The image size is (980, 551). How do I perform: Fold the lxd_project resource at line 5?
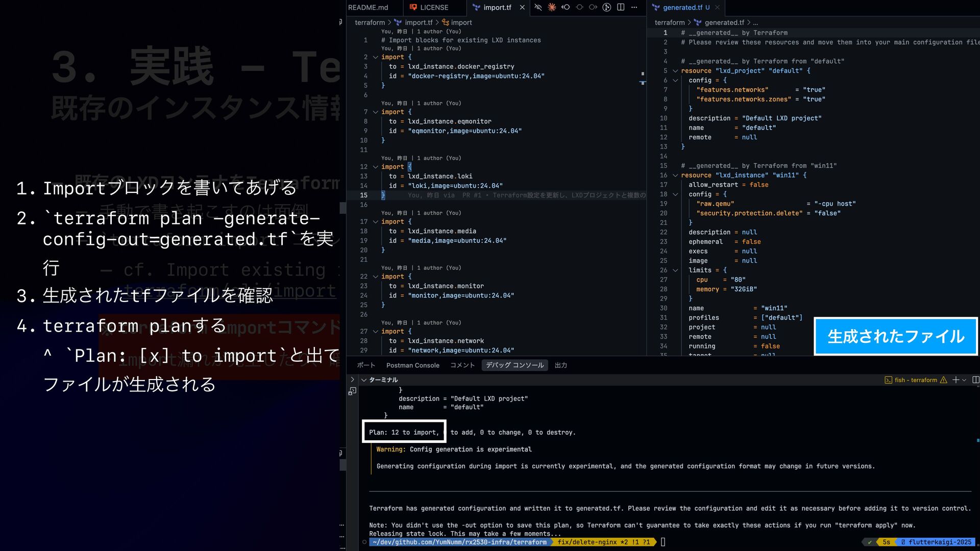pyautogui.click(x=675, y=71)
